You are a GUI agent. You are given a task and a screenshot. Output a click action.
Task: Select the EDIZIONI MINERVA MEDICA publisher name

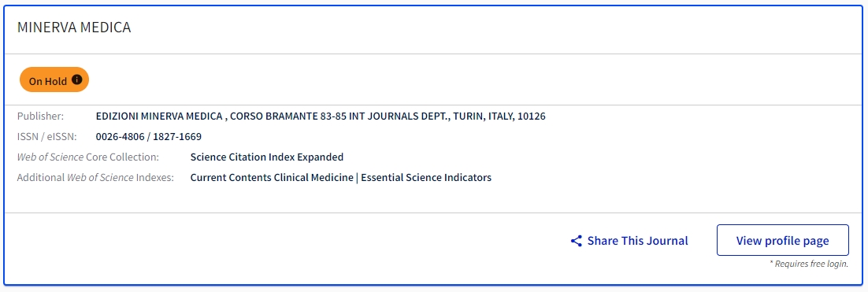[159, 116]
